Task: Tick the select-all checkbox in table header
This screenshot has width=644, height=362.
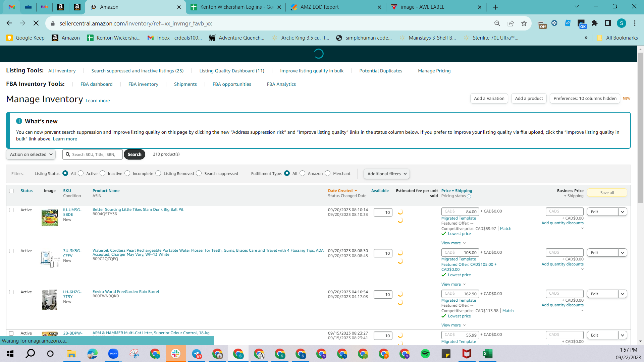Action: coord(11,191)
